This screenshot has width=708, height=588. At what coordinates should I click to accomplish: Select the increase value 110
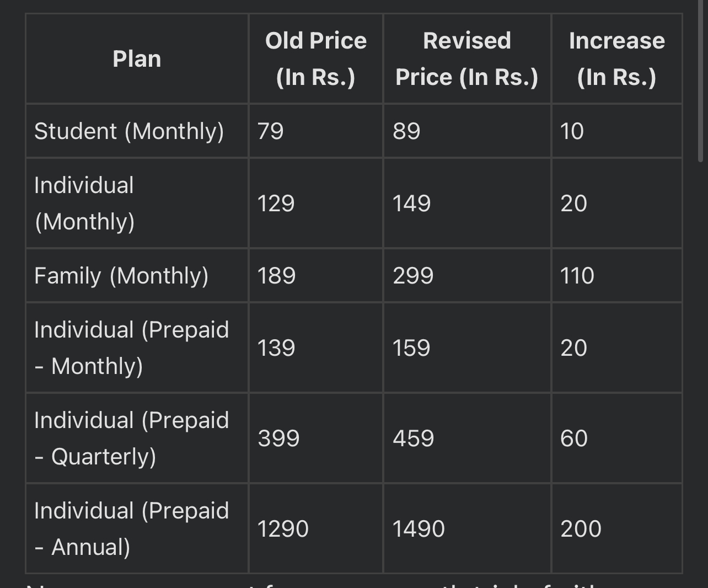coord(577,276)
